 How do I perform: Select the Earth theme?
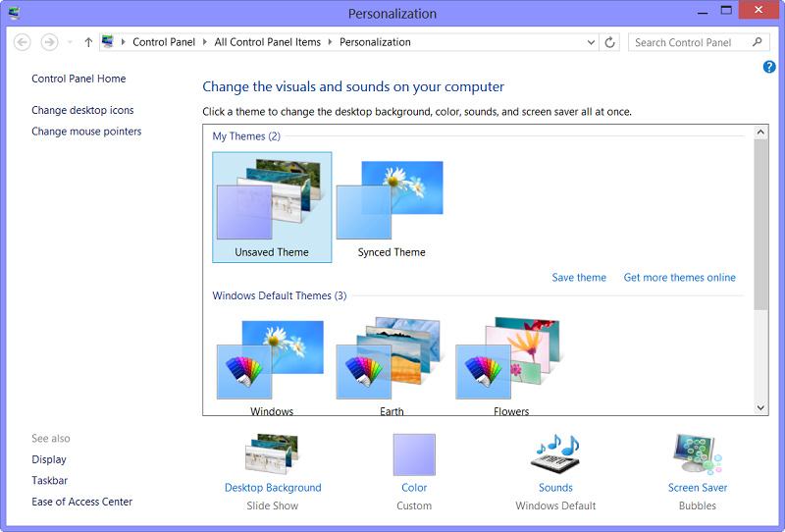392,367
